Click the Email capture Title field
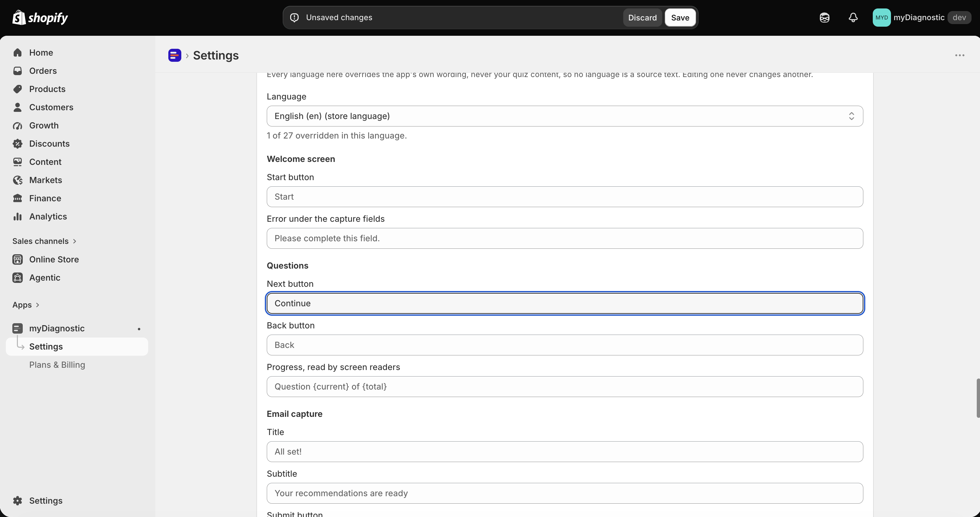Image resolution: width=980 pixels, height=517 pixels. (x=564, y=452)
